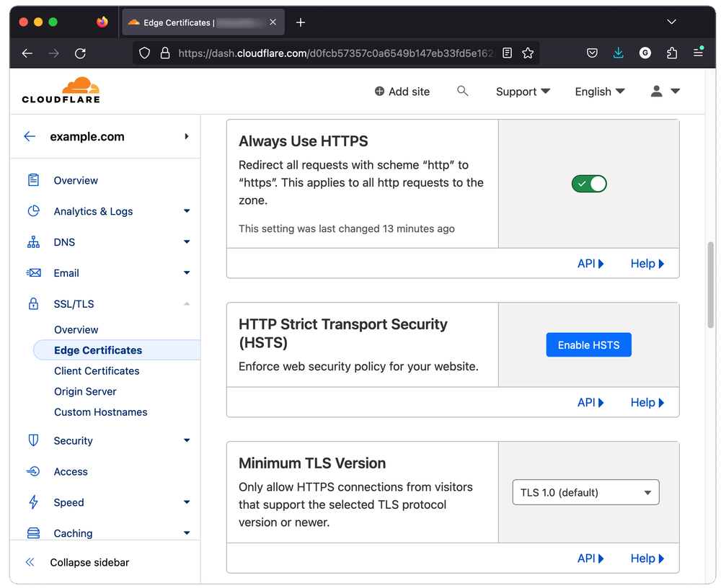Toggle the Always Use HTTPS switch

tap(589, 184)
